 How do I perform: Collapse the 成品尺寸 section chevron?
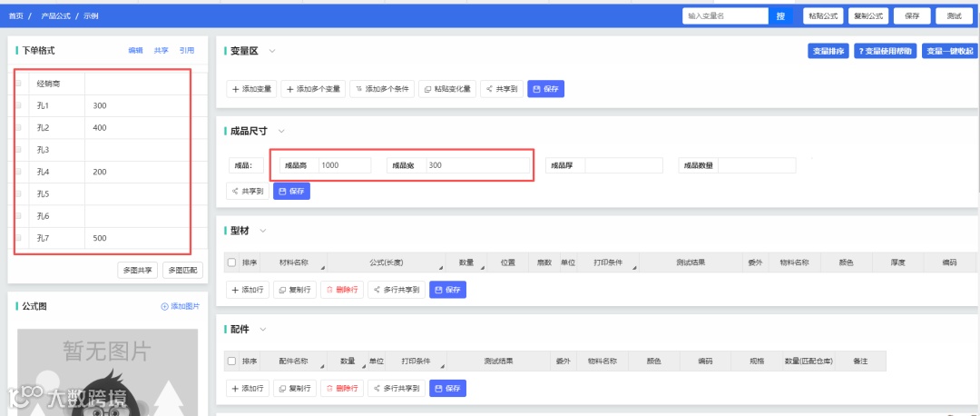[281, 132]
